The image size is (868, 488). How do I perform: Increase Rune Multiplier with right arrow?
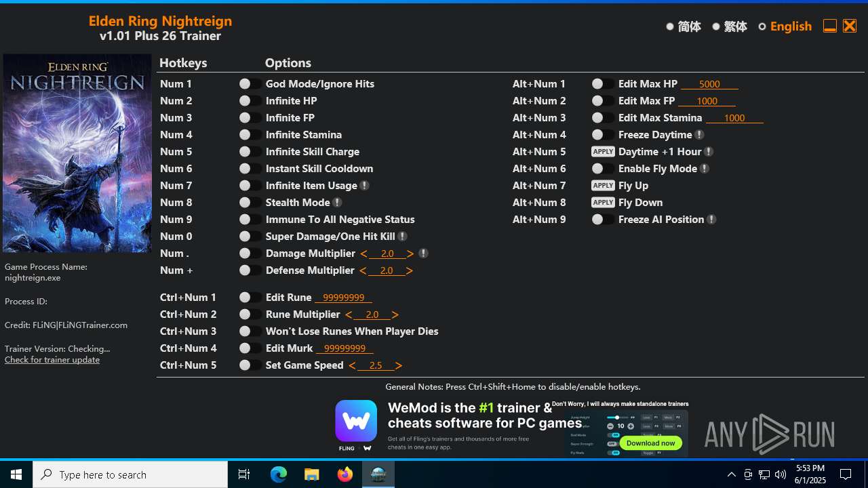click(x=395, y=314)
